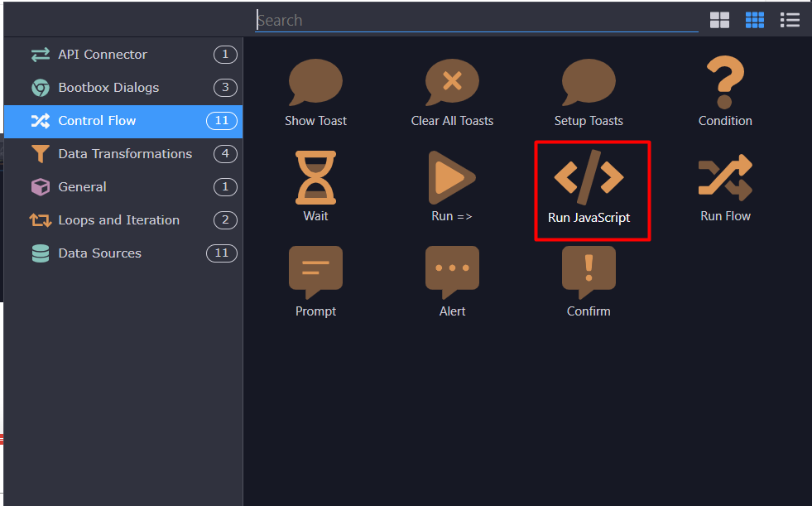Select the Run => play icon

(452, 178)
